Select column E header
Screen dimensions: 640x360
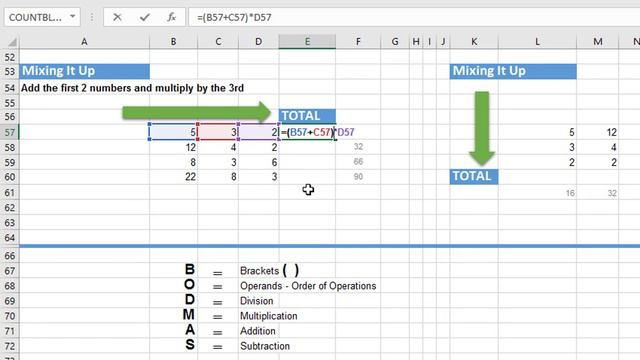[x=307, y=42]
